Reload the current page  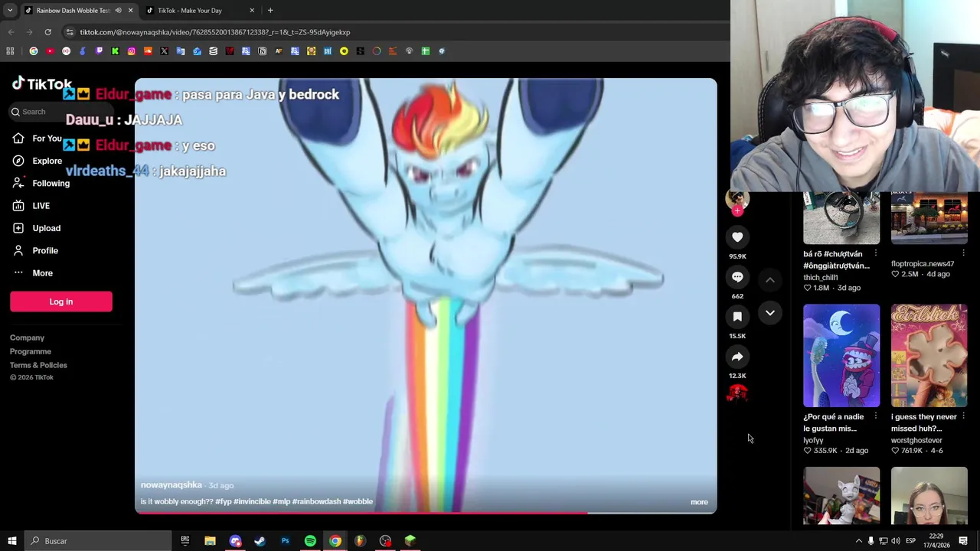[x=47, y=32]
